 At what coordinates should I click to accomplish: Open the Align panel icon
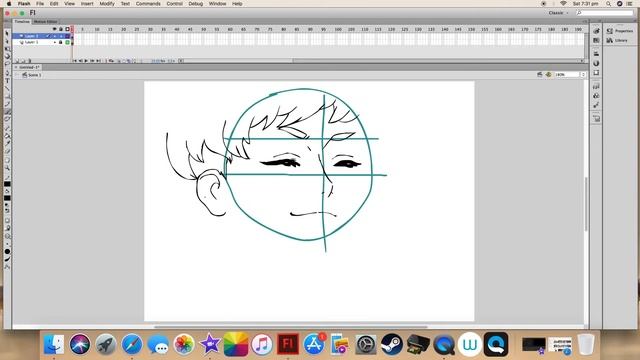[596, 53]
